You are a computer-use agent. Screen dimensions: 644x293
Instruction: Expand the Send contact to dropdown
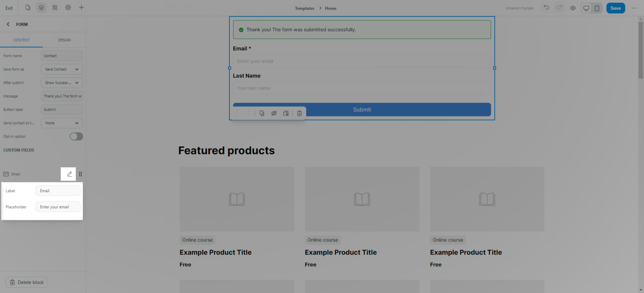click(62, 123)
